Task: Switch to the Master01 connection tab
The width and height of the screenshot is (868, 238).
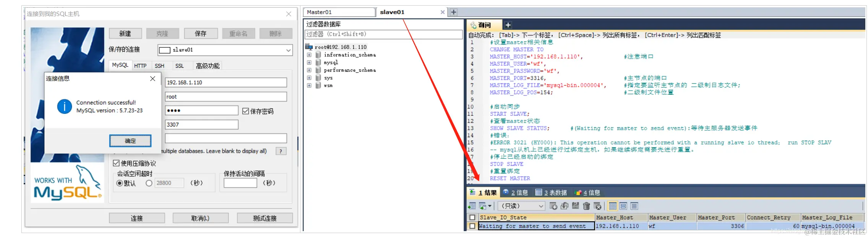Action: [339, 12]
